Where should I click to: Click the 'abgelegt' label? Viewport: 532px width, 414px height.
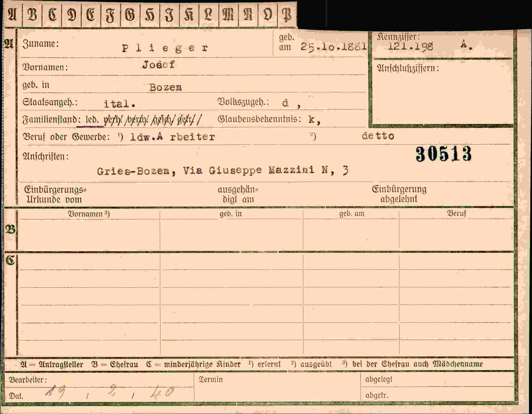click(x=379, y=379)
